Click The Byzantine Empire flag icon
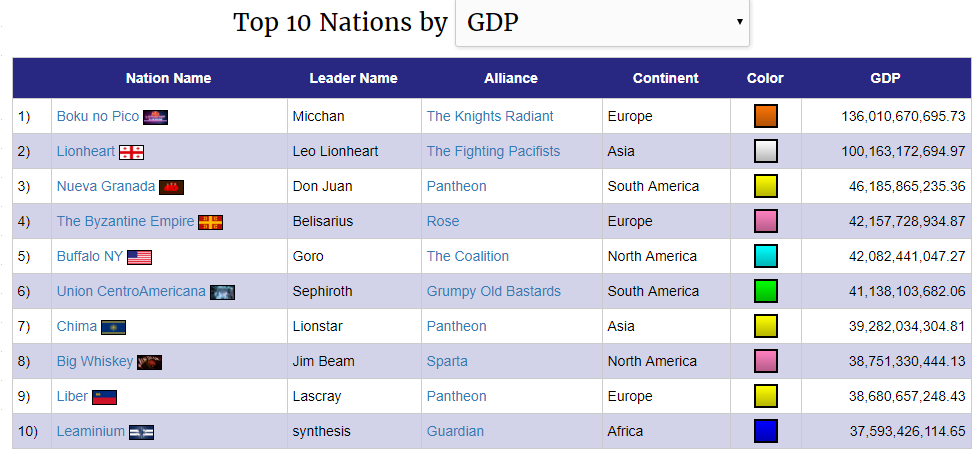The width and height of the screenshot is (978, 458). coord(210,222)
